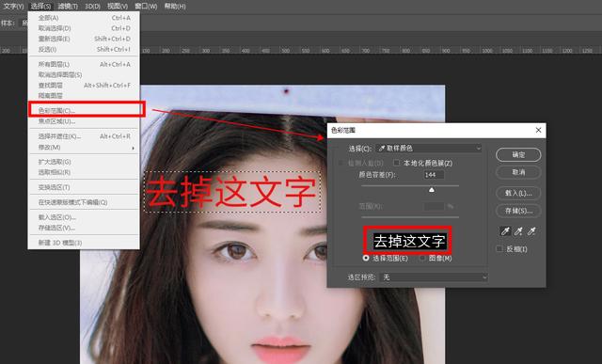Screen dimensions: 602x364
Task: Choose 反选(I) from the menu
Action: tap(84, 49)
